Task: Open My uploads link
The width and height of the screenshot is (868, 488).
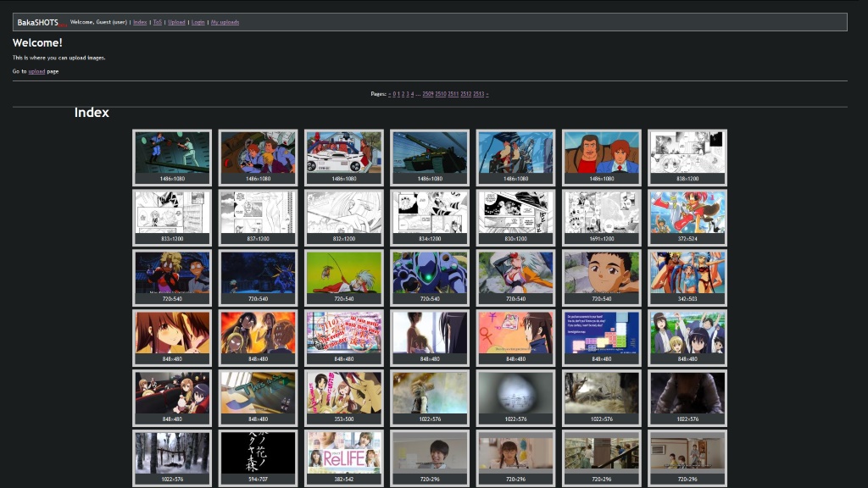Action: pos(225,22)
